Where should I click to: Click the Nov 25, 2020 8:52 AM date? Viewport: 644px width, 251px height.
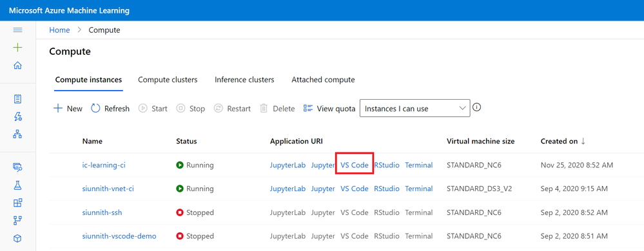click(x=577, y=165)
